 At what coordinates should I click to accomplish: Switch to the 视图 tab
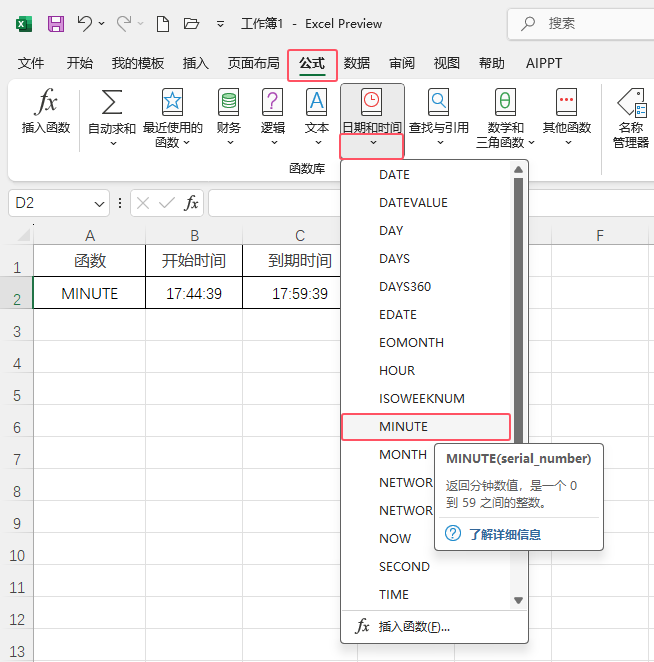pos(447,63)
